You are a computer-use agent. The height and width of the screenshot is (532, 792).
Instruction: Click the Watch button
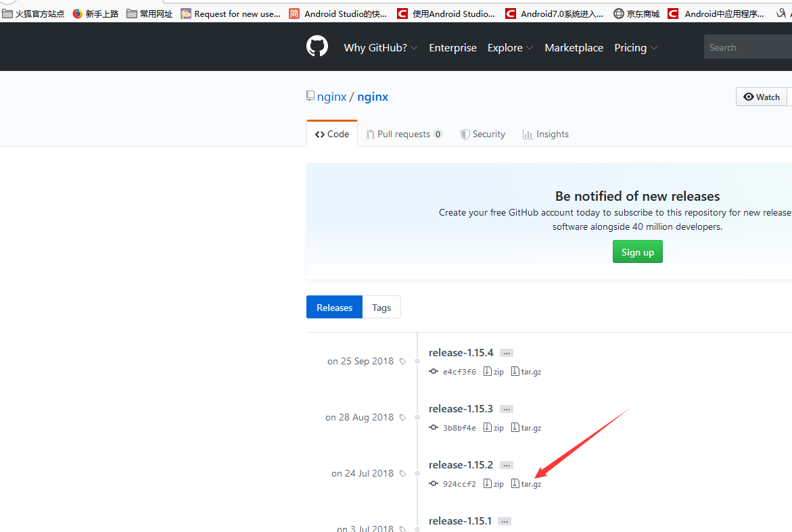click(761, 97)
